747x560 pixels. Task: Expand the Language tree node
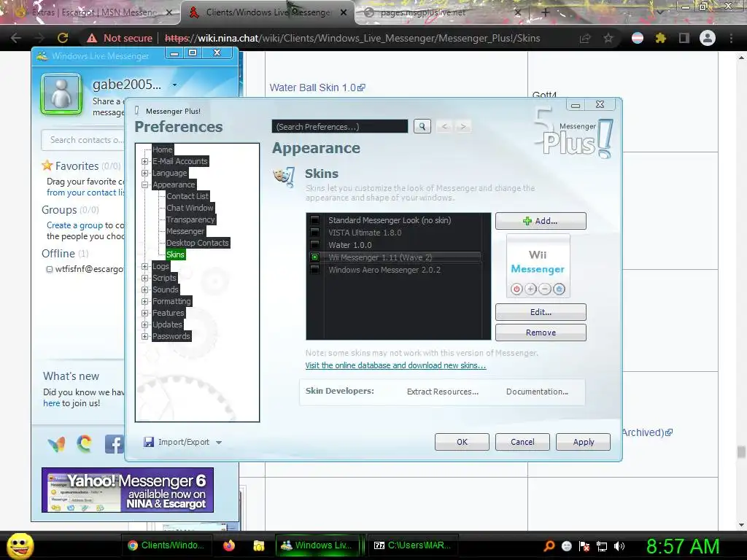(x=145, y=173)
